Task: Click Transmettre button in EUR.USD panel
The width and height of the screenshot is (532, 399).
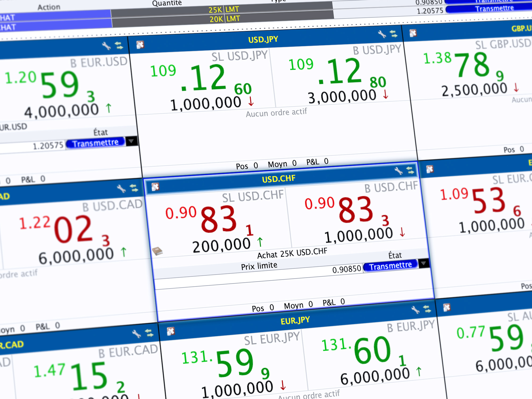Action: coord(95,143)
